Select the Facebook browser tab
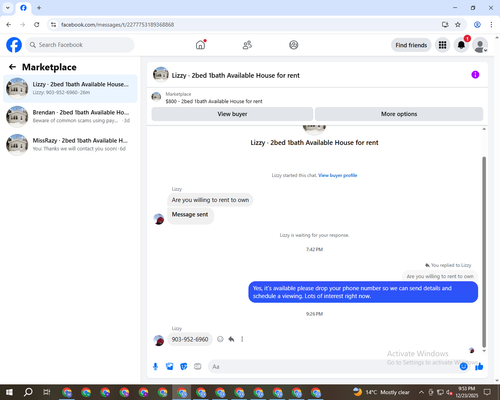The image size is (500, 400). 23,8
